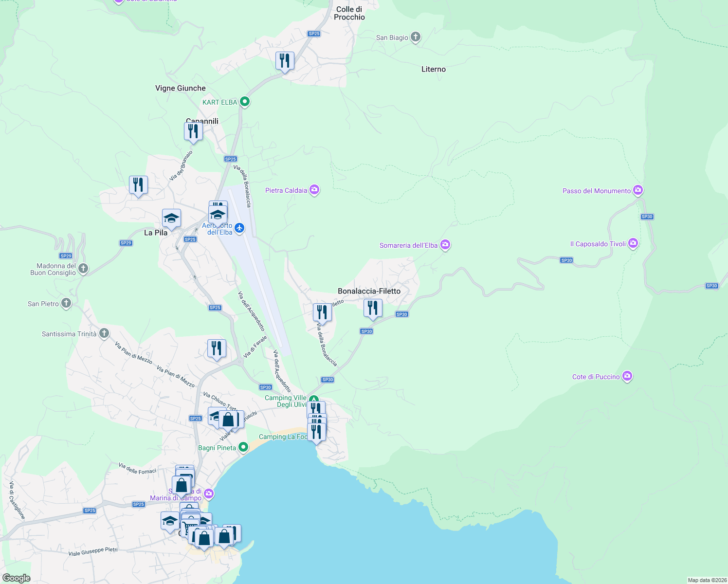Select the restaurant marker west of Via del Brunaio
This screenshot has height=584, width=728.
138,186
